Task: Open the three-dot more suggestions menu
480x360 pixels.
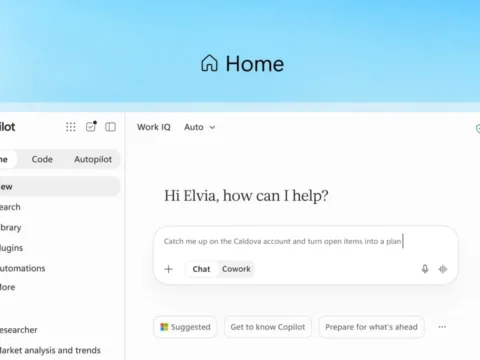Action: pyautogui.click(x=442, y=327)
